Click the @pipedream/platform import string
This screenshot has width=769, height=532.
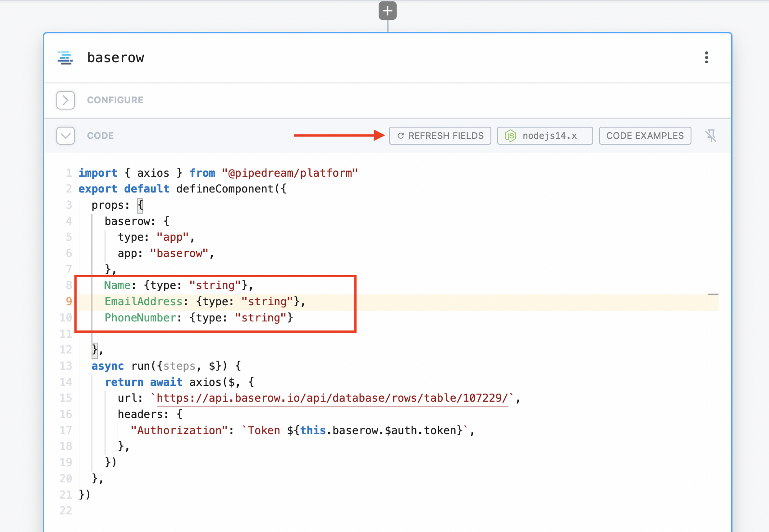coord(289,173)
